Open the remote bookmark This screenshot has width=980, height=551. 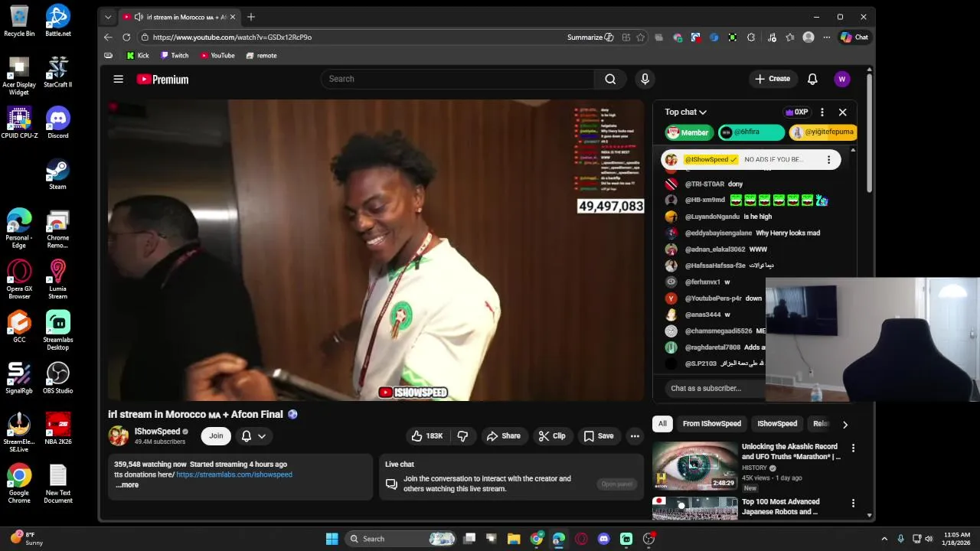[262, 55]
